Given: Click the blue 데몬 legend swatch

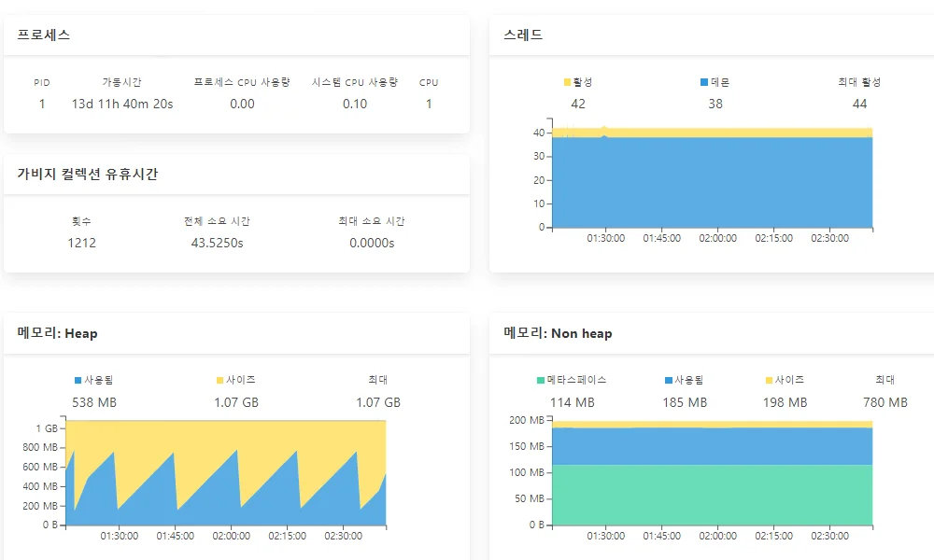Looking at the screenshot, I should coord(704,82).
